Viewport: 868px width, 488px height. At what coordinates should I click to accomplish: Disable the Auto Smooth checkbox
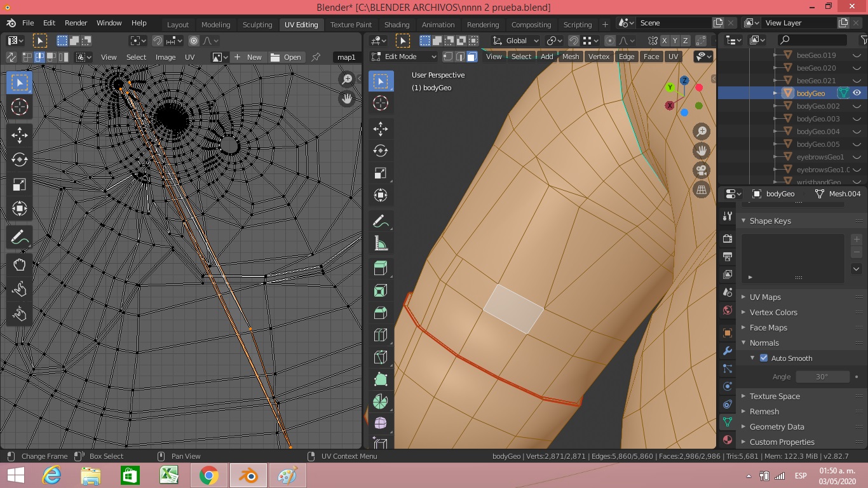click(764, 358)
